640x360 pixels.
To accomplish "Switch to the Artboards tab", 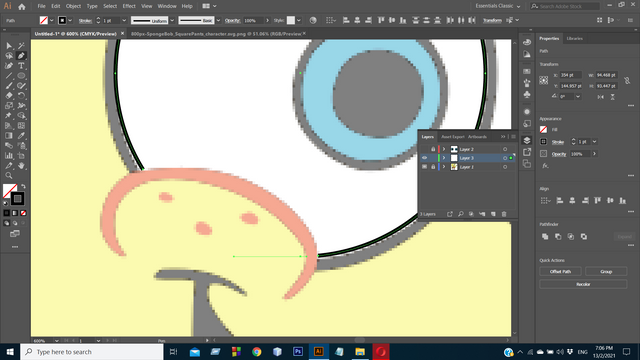I will (477, 137).
